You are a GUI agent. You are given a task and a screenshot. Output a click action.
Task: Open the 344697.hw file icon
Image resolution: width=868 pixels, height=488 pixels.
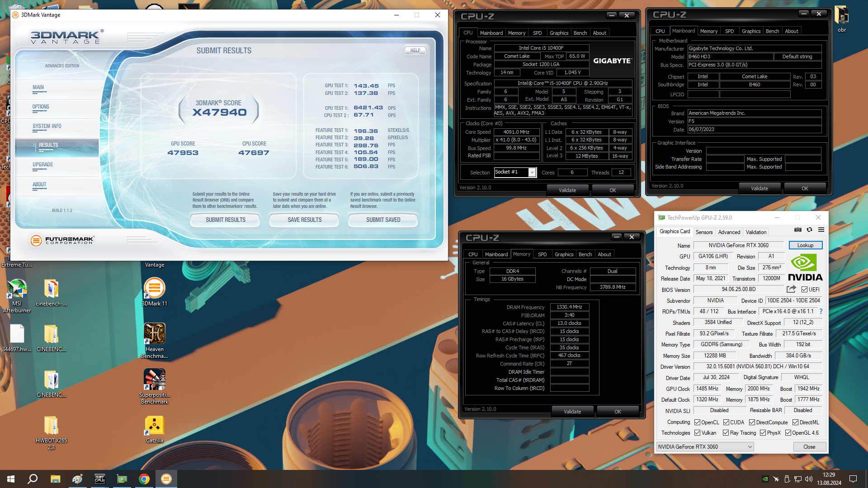tap(17, 338)
